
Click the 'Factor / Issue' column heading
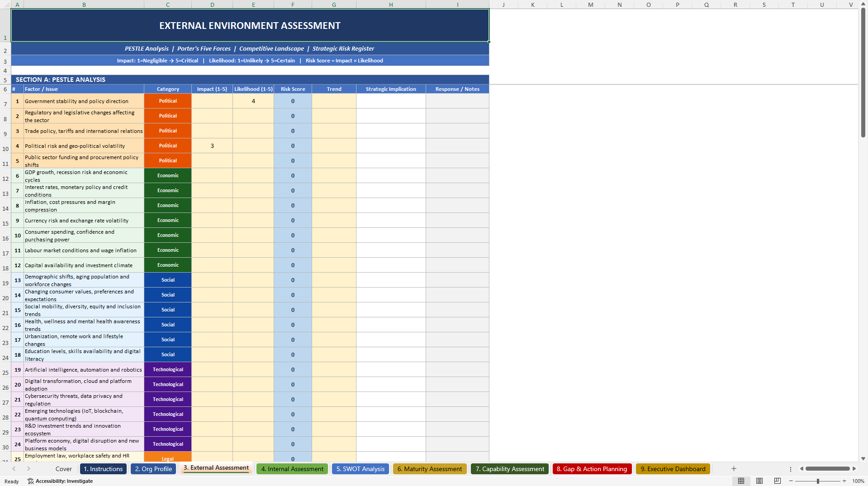point(84,89)
